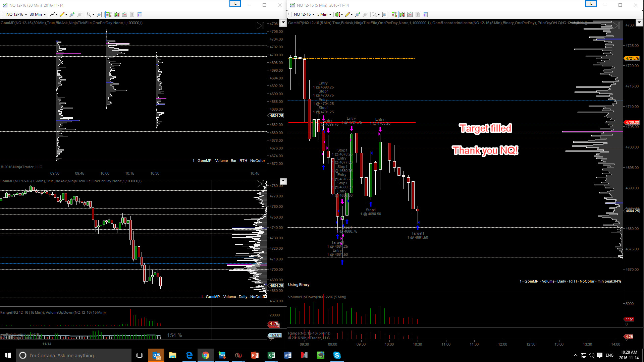644x362 pixels.
Task: Click zoom out icon in 30 Min window
Action: pos(80,14)
